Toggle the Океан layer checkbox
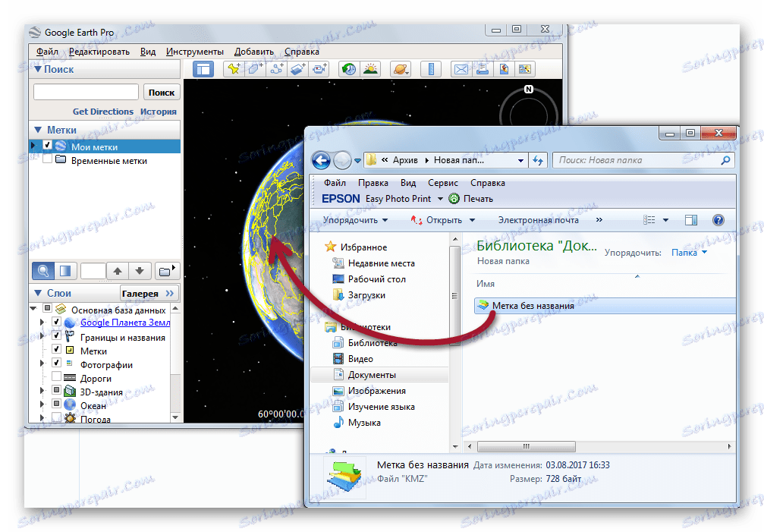Image resolution: width=764 pixels, height=532 pixels. [x=56, y=404]
